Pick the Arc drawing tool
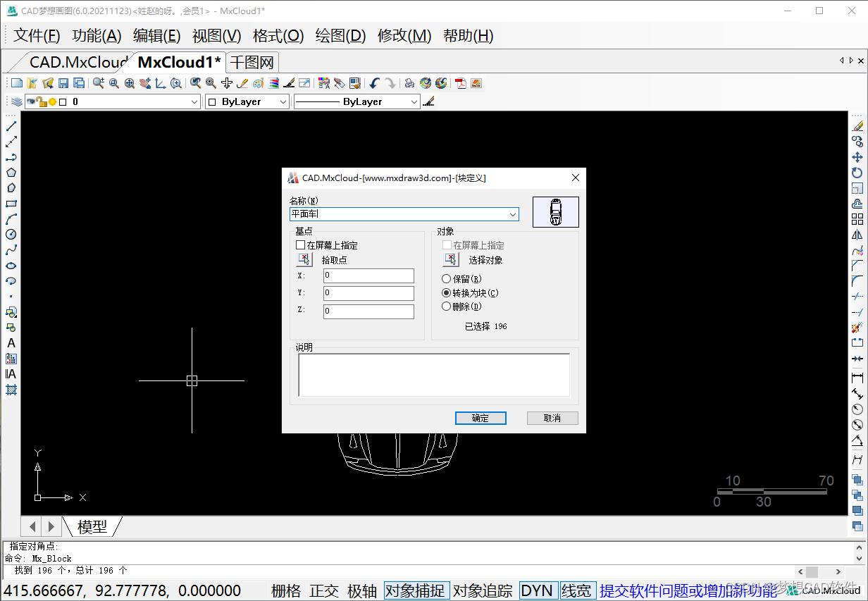This screenshot has height=601, width=868. (x=11, y=219)
